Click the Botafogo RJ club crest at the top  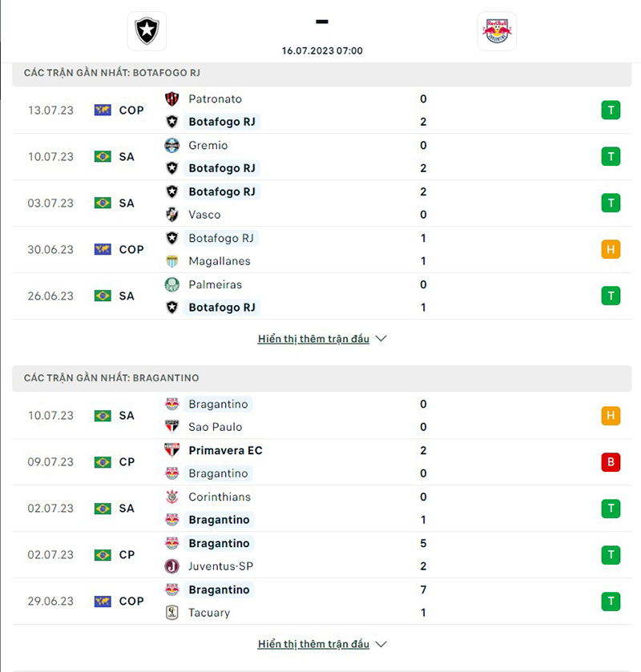(x=147, y=31)
